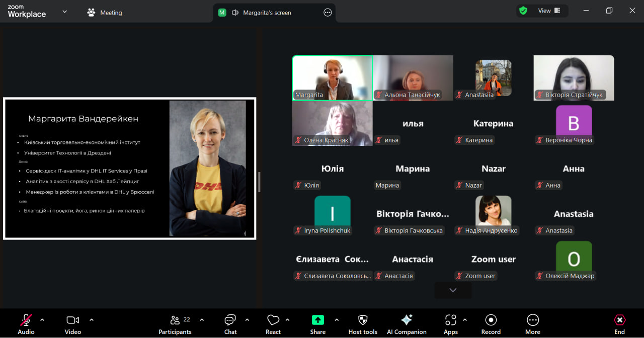Open screen share options ellipsis for Margarita's screen
Viewport: 644px width, 338px height.
coord(328,13)
